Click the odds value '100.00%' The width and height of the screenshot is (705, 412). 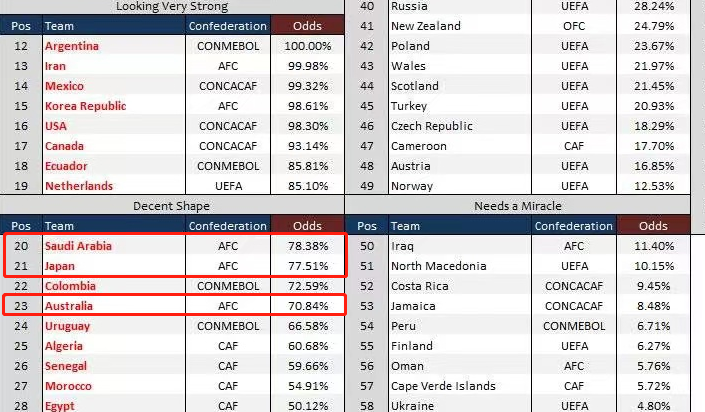tap(308, 46)
